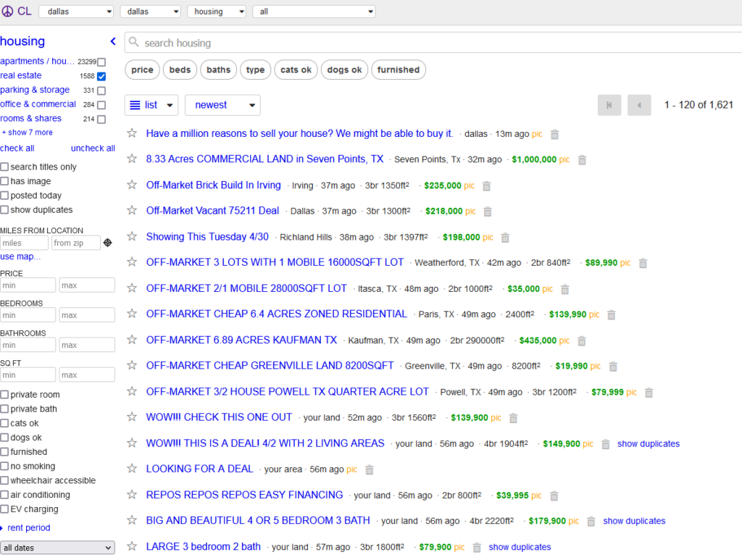Click the check all link

point(17,149)
